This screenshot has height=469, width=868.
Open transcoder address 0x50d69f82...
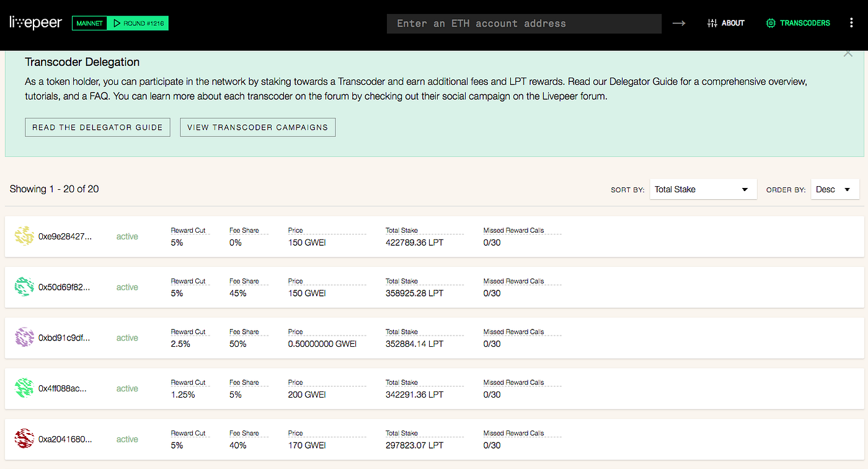tap(64, 287)
